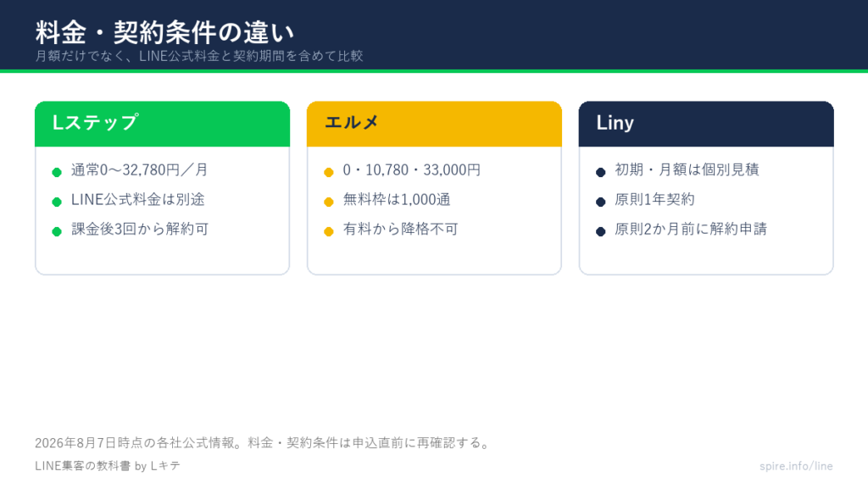Click the navy bullet beside 原則1年契約
This screenshot has width=868, height=488.
tap(601, 202)
